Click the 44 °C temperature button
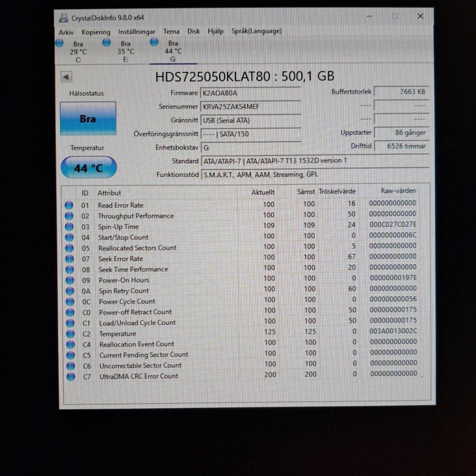 [x=88, y=168]
